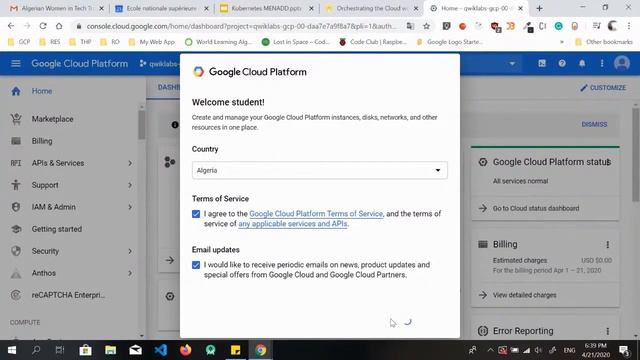The image size is (640, 360).
Task: Activate Cloud Shell icon in header
Action: coord(542,63)
